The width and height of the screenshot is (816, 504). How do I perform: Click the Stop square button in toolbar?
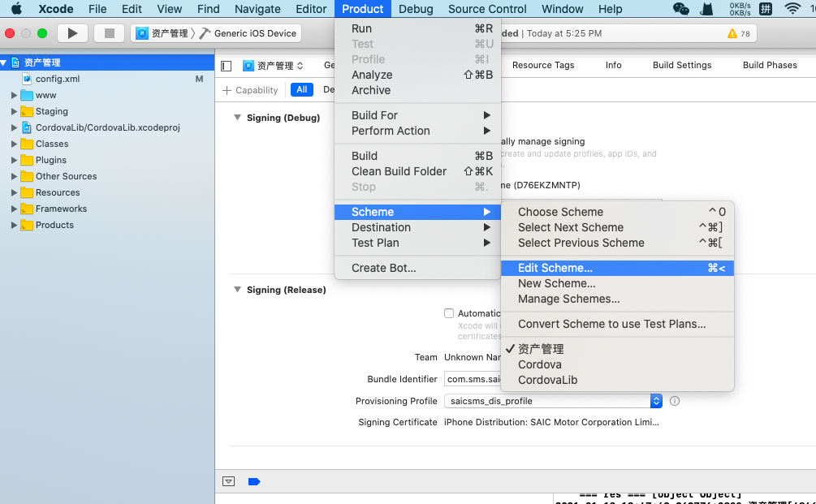[110, 33]
